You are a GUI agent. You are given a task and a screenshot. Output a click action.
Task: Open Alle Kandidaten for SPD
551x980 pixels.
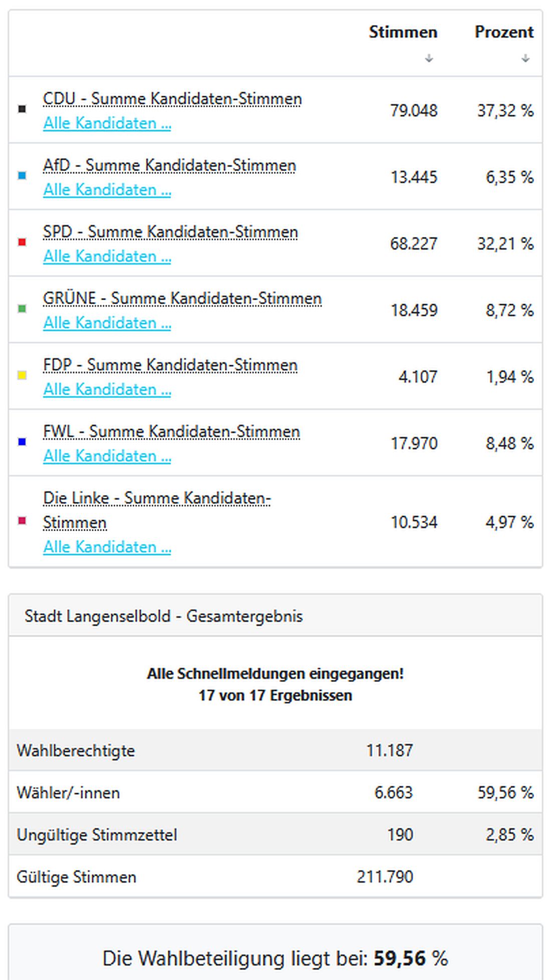107,256
